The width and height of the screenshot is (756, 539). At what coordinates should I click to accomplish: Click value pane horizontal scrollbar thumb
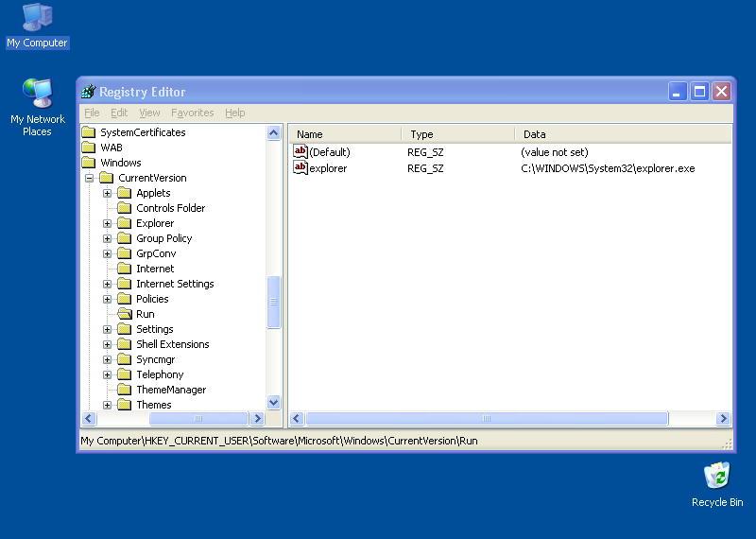click(x=487, y=418)
